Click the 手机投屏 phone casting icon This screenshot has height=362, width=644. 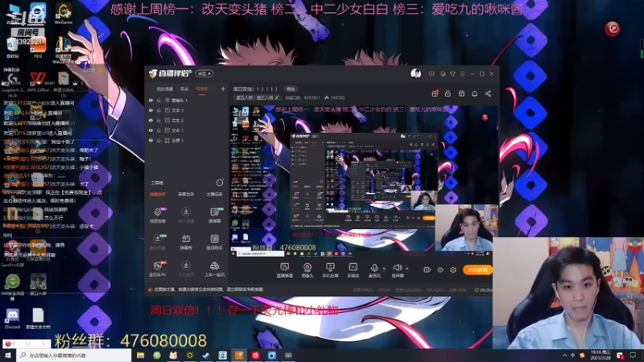click(x=330, y=269)
